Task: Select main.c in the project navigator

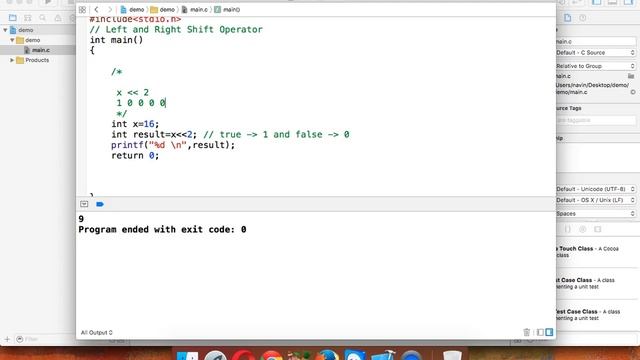Action: click(38, 50)
